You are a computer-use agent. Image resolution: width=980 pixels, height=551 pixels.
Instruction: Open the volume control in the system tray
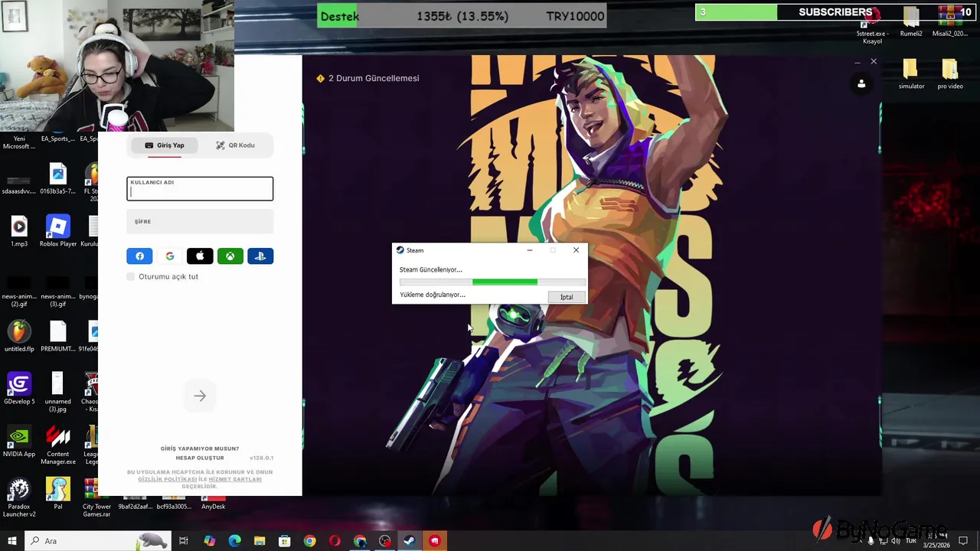coord(896,541)
